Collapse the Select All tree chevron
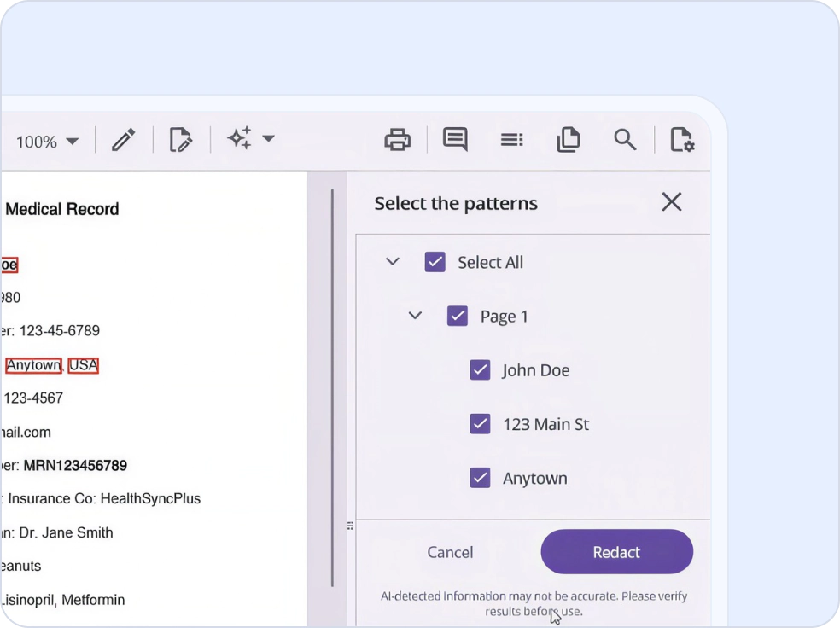The image size is (840, 628). (393, 262)
